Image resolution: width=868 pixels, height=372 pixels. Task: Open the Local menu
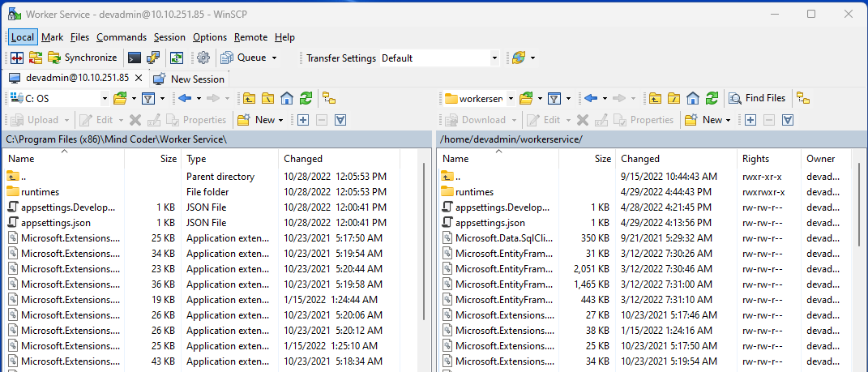23,37
